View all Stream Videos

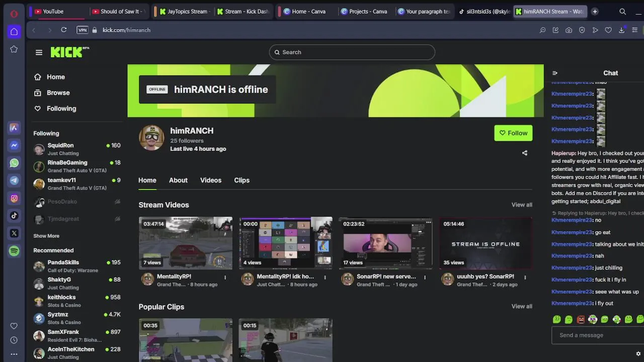[522, 205]
